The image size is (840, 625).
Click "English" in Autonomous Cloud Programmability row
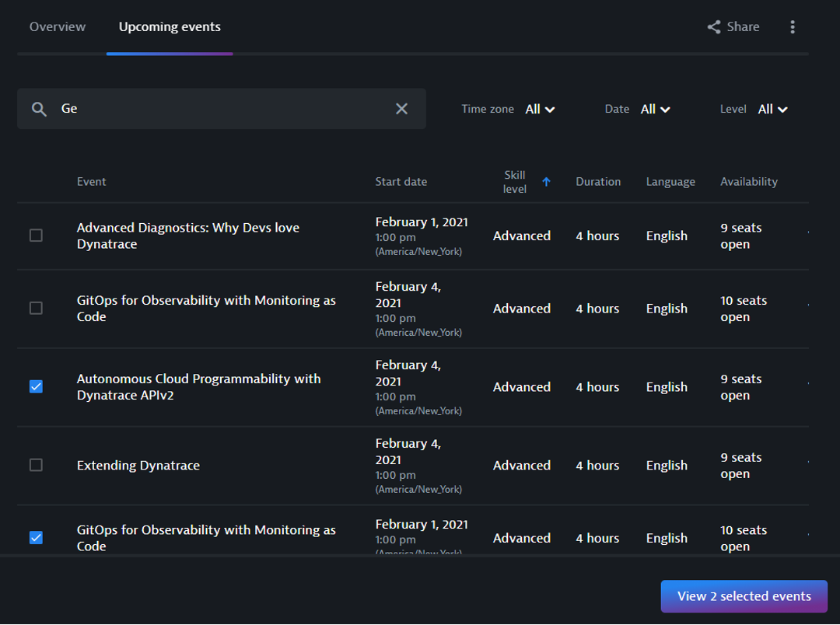tap(667, 386)
